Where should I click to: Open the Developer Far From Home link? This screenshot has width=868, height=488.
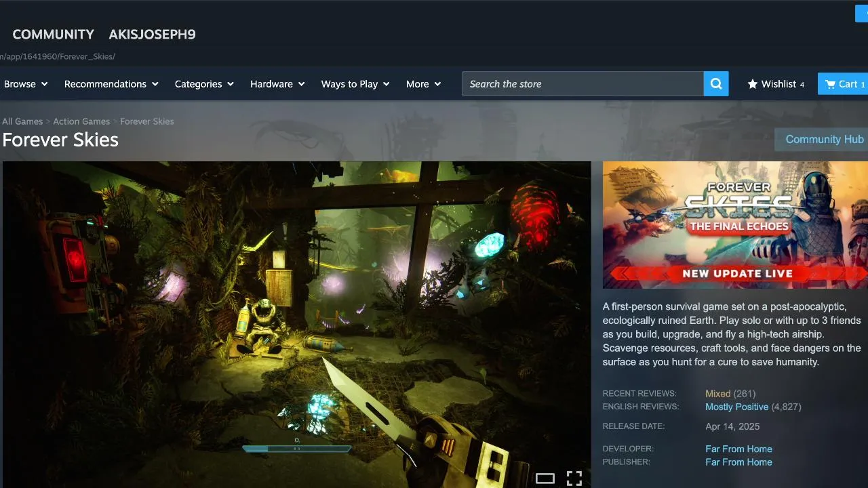[738, 449]
